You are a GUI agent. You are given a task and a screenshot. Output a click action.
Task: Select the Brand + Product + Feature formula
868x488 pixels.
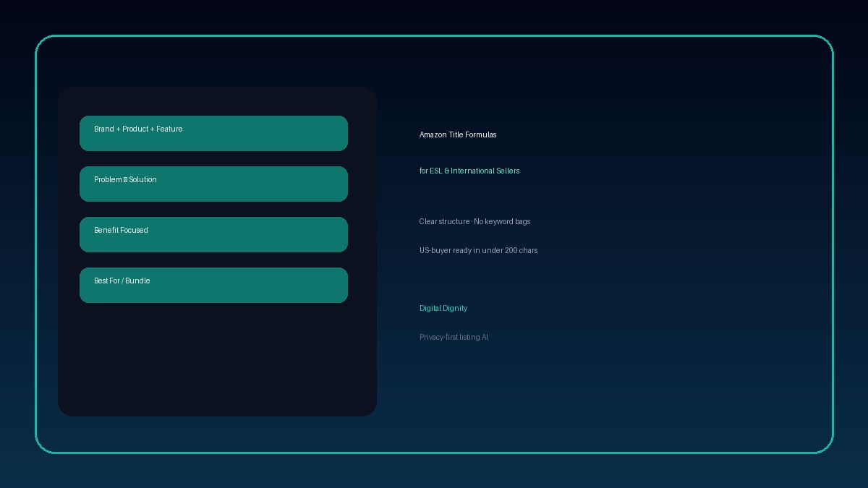pos(213,133)
